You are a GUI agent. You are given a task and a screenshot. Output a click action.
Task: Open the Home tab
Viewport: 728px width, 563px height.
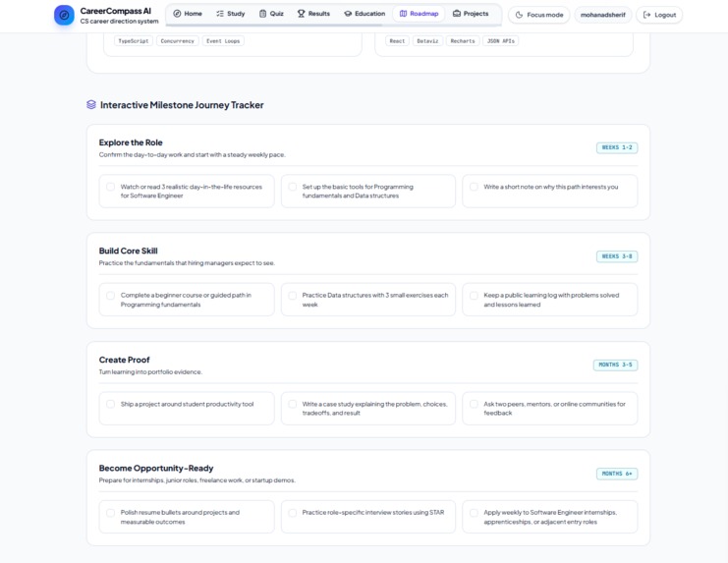pos(188,14)
